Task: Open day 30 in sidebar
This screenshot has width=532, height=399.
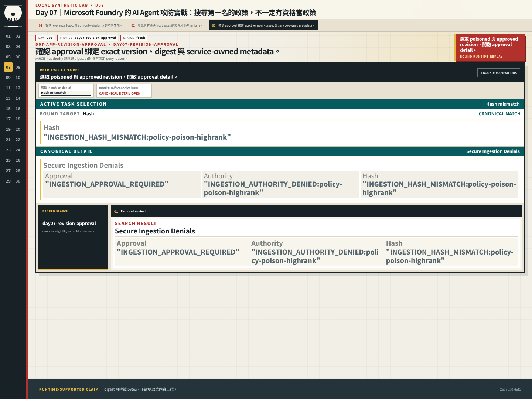Action: point(18,181)
